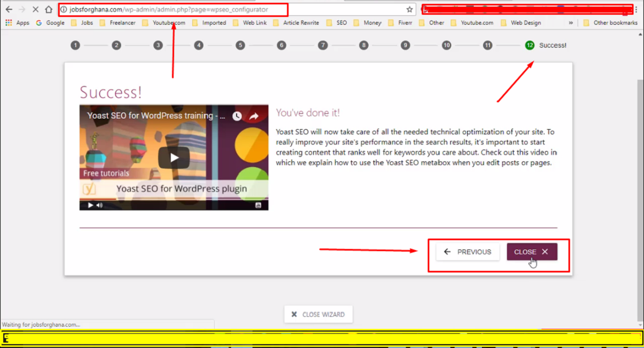This screenshot has width=644, height=348.
Task: Click the PREVIOUS button
Action: pos(468,252)
